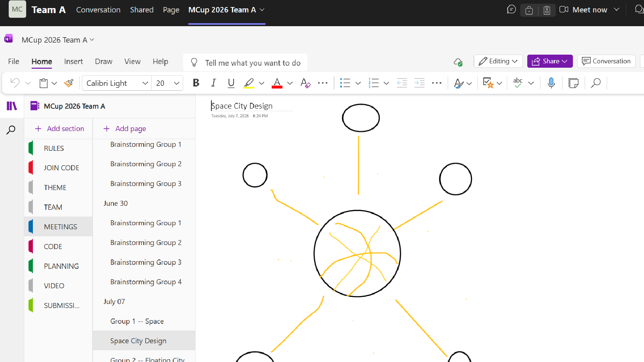This screenshot has height=362, width=644.
Task: Click the magnifier search icon in toolbar
Action: click(x=596, y=83)
